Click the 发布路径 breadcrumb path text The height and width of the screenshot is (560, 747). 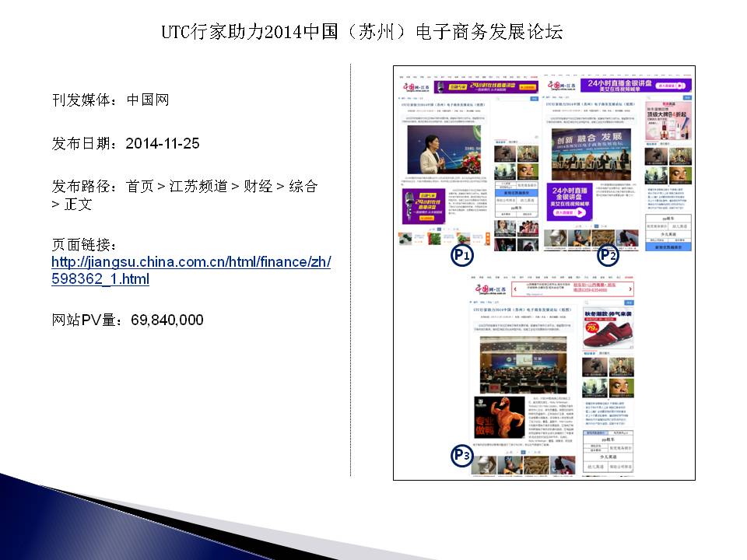[x=184, y=195]
